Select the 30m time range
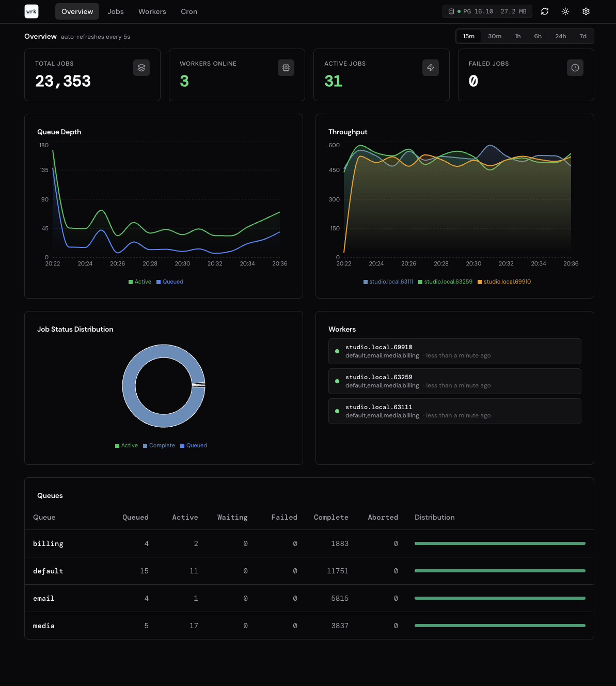Viewport: 616px width, 686px height. 495,36
